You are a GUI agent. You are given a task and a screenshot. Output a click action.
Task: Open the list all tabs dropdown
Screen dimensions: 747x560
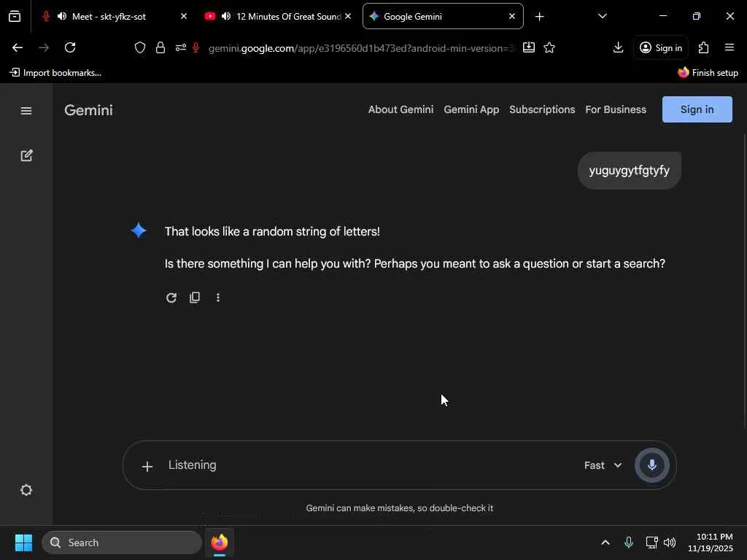602,16
